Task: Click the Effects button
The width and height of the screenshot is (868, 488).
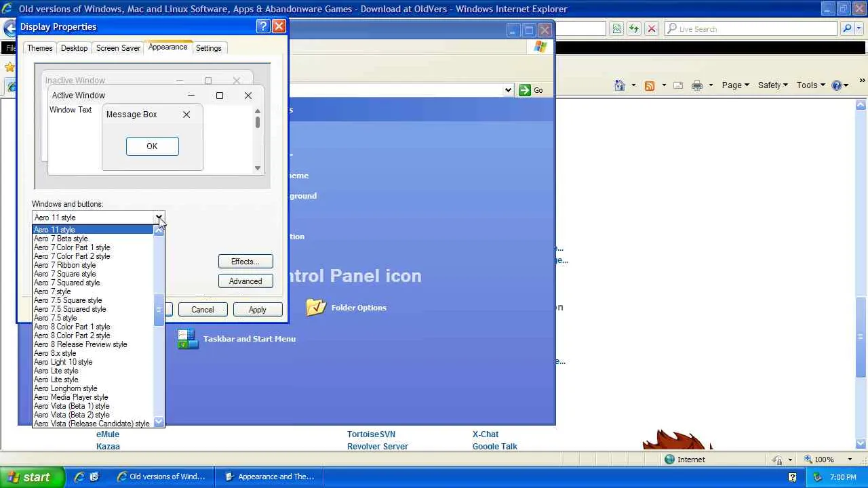Action: click(245, 262)
